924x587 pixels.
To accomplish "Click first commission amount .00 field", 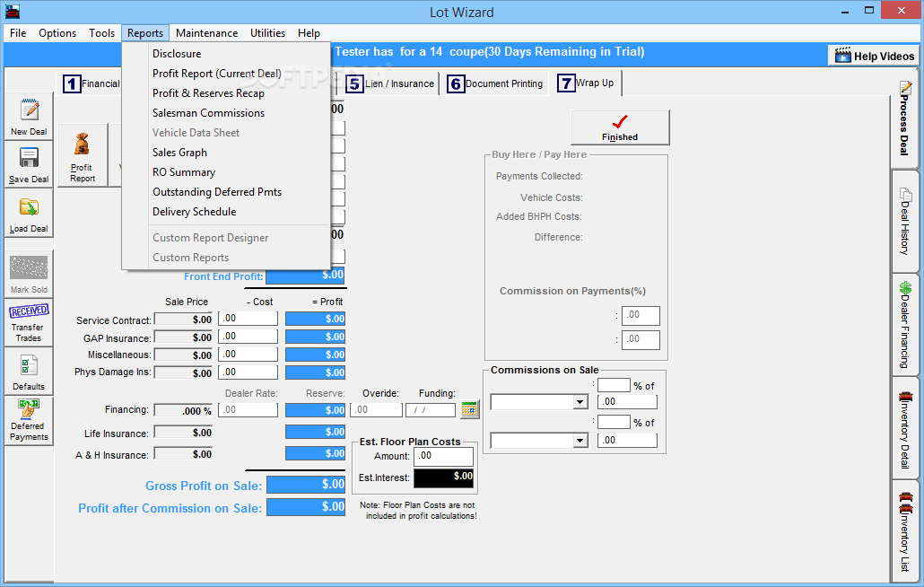I will pos(627,402).
